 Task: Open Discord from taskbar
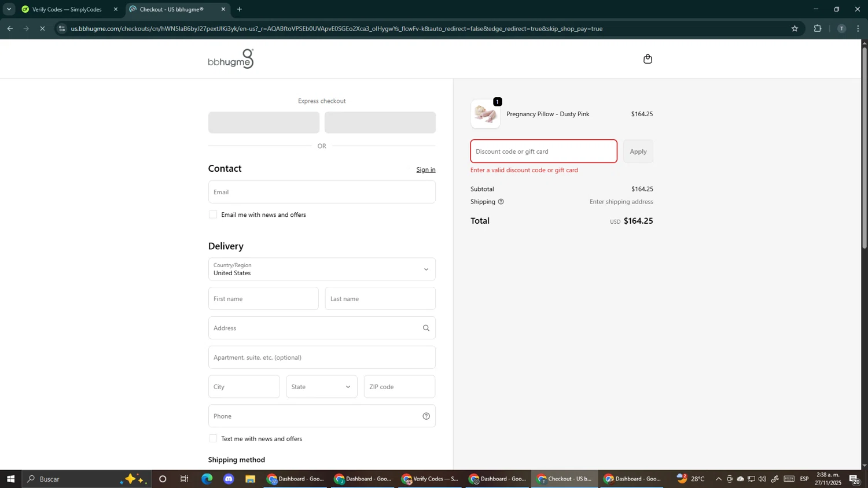(229, 479)
